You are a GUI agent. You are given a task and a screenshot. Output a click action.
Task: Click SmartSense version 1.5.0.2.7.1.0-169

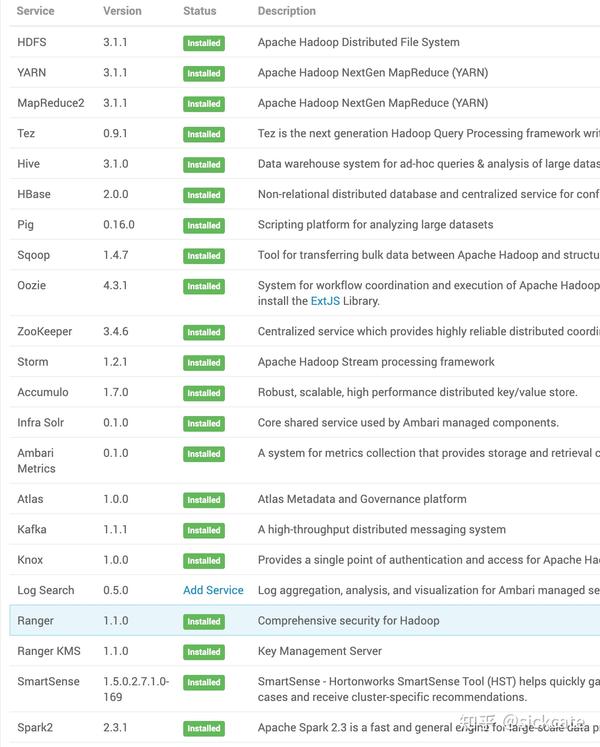(136, 689)
